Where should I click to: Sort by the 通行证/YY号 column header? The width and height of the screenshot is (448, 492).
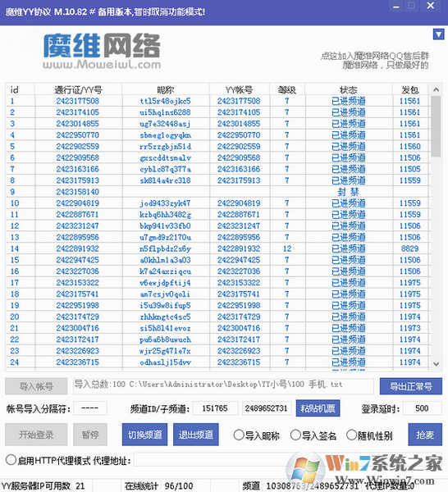[x=78, y=89]
